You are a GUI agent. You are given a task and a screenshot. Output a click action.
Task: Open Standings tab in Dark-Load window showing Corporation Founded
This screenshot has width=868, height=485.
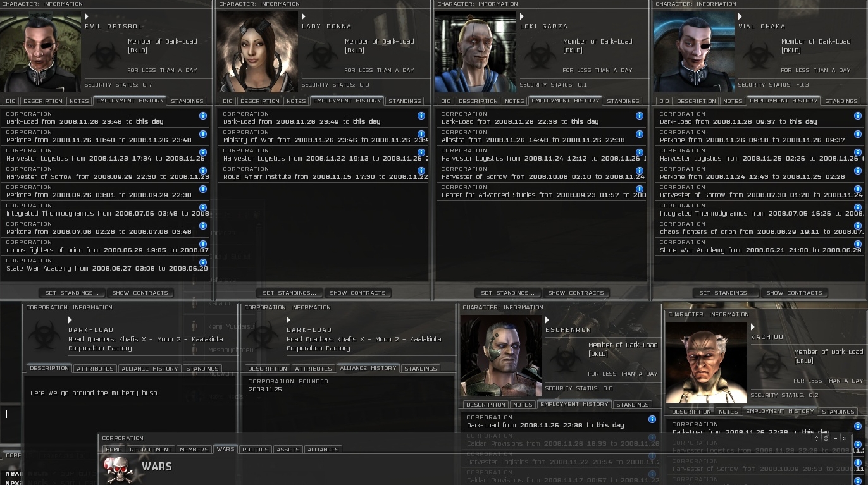click(x=421, y=369)
